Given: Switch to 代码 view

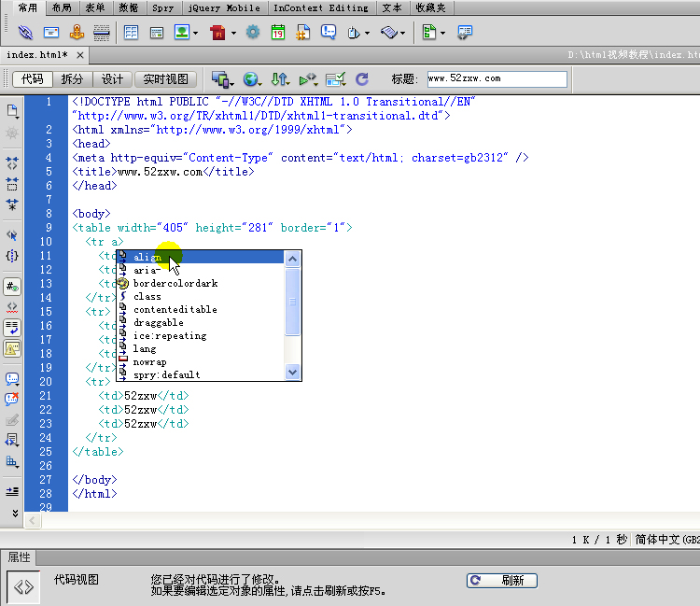Looking at the screenshot, I should (33, 79).
